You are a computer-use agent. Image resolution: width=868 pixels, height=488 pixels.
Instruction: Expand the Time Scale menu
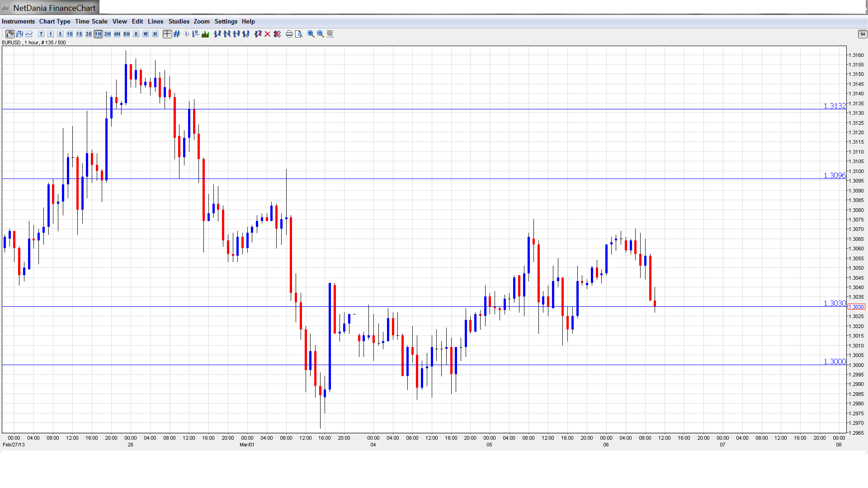(91, 21)
